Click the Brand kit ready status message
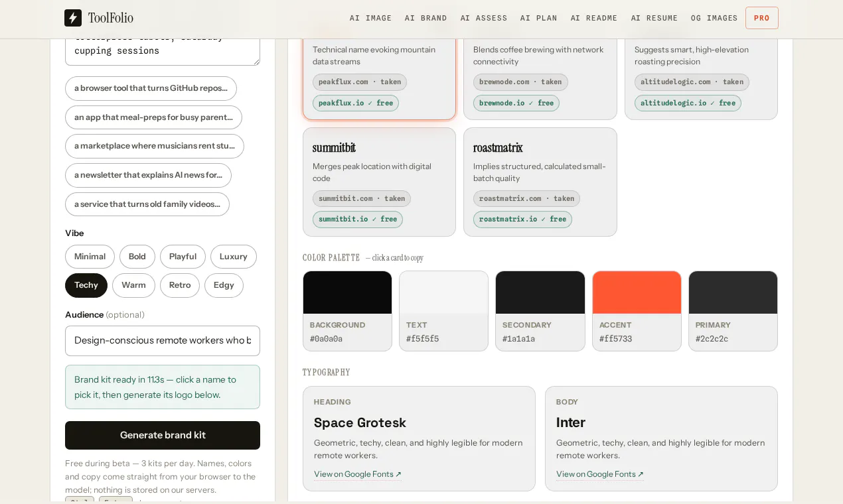Screen dimensions: 843x504 click(163, 387)
